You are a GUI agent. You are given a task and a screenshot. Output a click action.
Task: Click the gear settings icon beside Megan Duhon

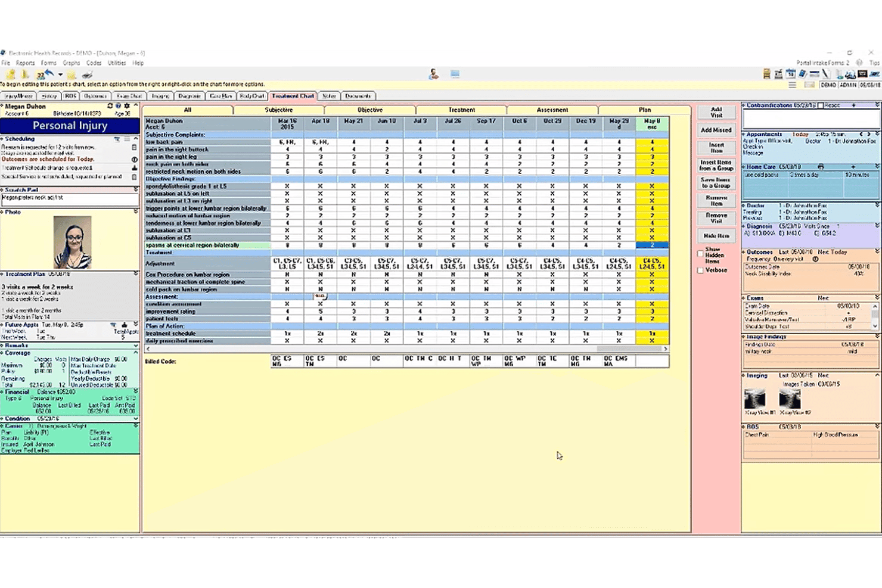(126, 106)
